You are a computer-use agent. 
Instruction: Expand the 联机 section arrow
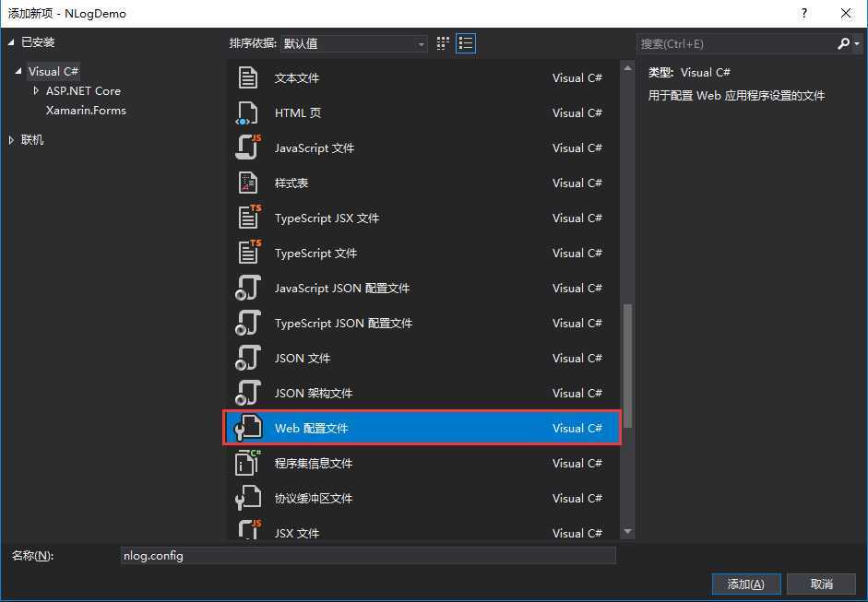[11, 140]
